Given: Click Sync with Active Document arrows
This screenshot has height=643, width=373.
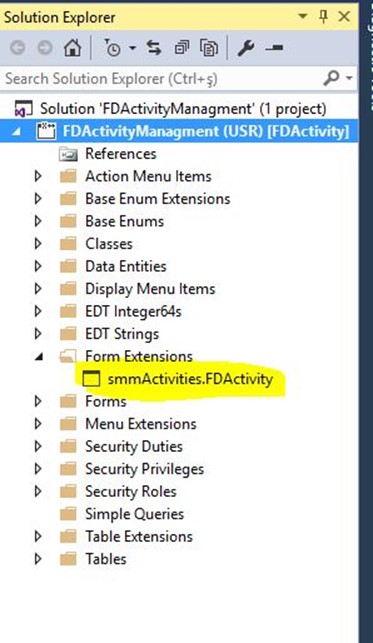Looking at the screenshot, I should [154, 48].
